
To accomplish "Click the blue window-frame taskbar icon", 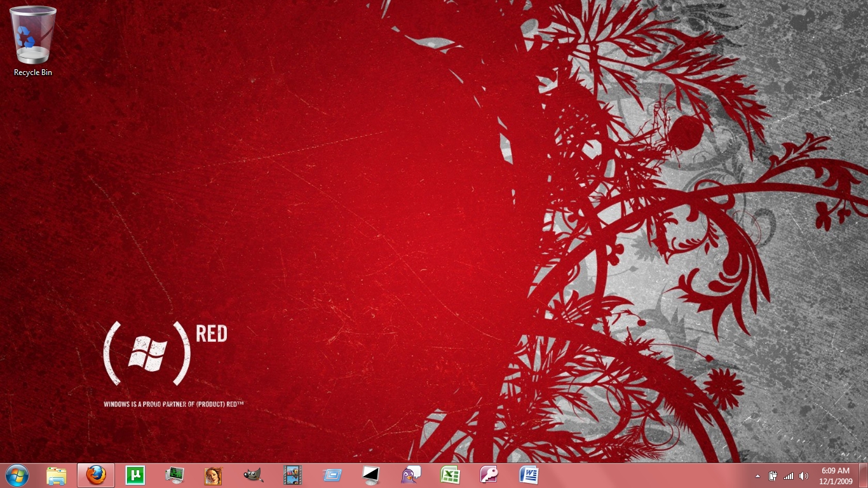I will [332, 475].
